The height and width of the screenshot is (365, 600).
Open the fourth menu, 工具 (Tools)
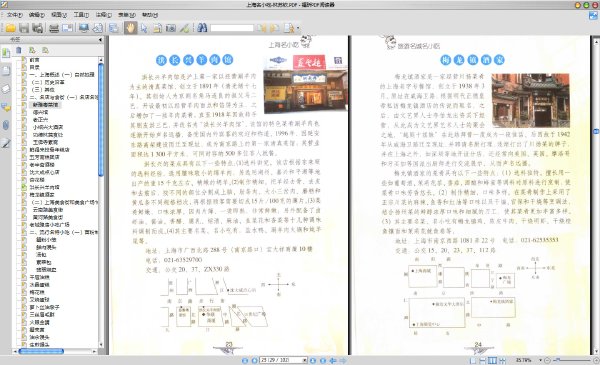coord(81,15)
